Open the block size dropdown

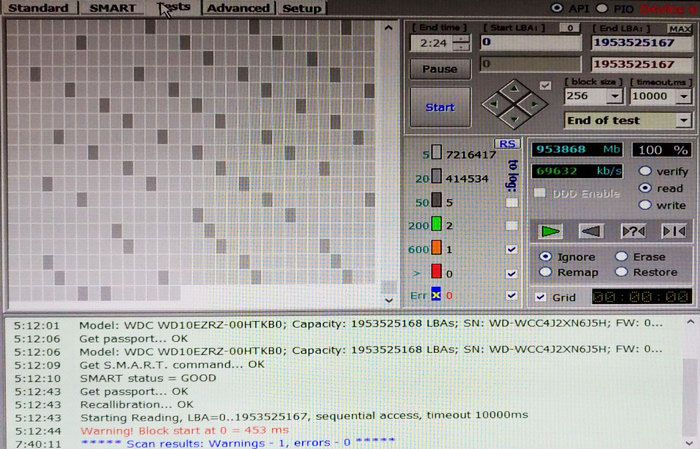pos(614,96)
